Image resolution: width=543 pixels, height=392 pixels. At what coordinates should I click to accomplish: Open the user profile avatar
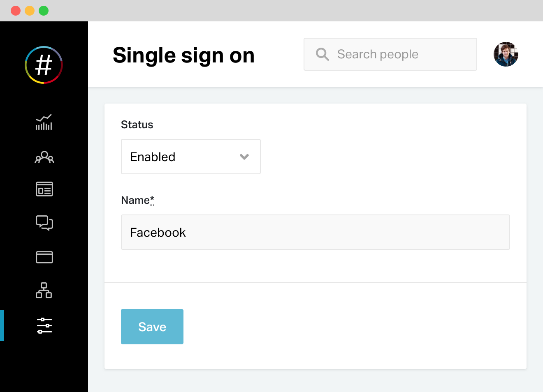[506, 54]
